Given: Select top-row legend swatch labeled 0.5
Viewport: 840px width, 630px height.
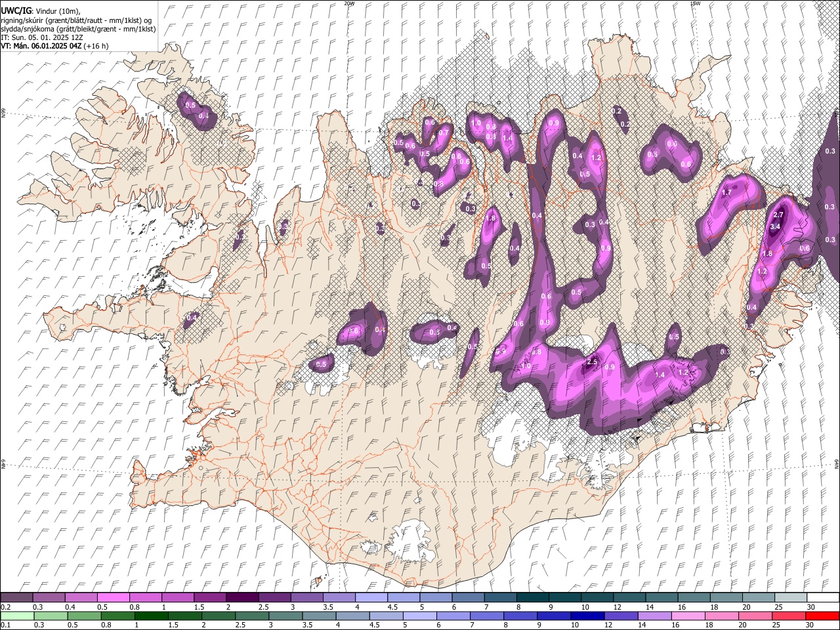Looking at the screenshot, I should click(113, 598).
